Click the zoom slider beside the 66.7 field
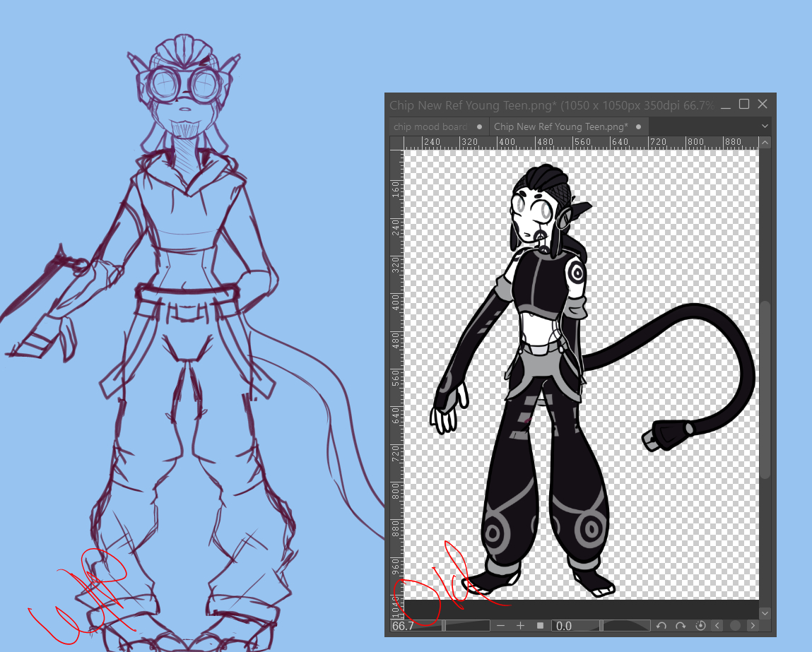The width and height of the screenshot is (812, 652). 468,626
